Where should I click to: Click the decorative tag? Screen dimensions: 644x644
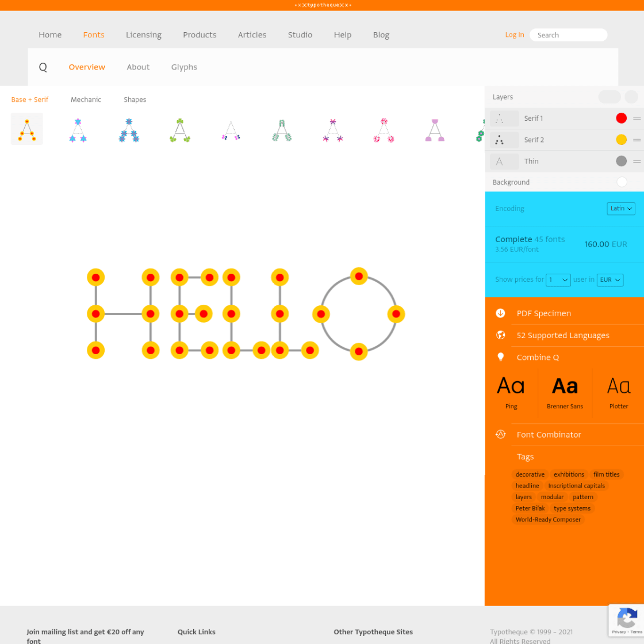click(530, 474)
